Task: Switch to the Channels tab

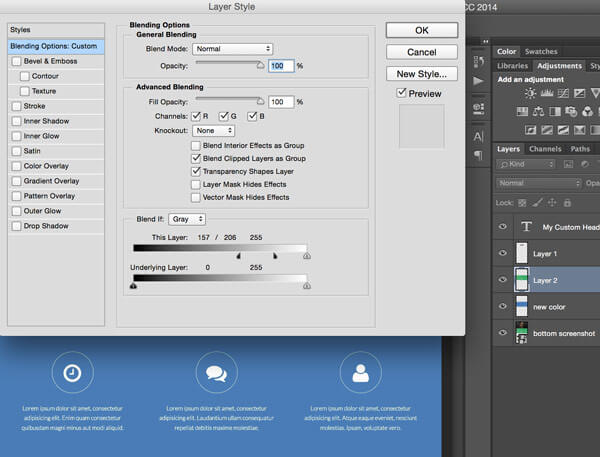Action: [x=545, y=149]
